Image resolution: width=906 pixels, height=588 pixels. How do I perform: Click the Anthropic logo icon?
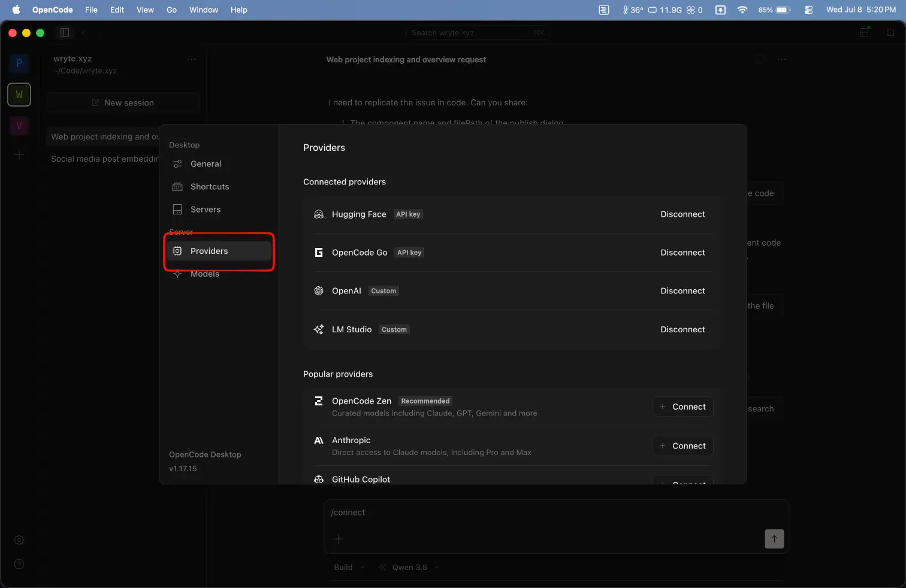pyautogui.click(x=319, y=440)
